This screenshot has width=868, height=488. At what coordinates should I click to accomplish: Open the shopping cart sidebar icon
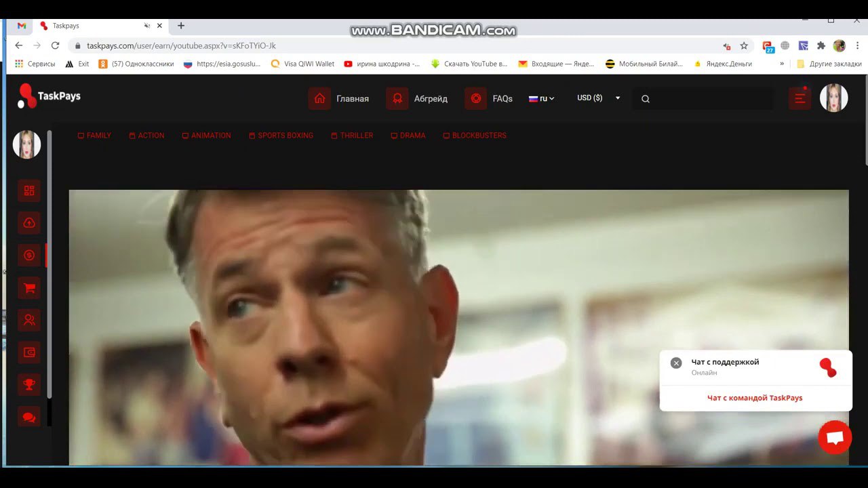pyautogui.click(x=29, y=287)
